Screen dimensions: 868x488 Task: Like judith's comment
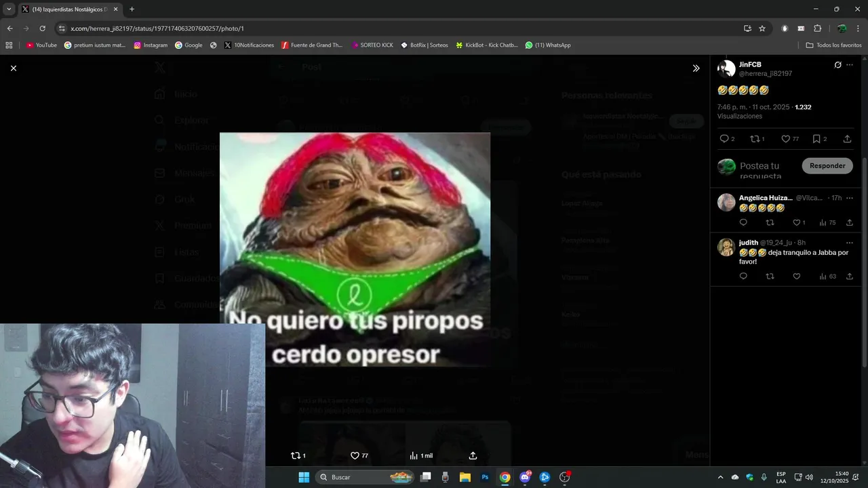click(797, 276)
